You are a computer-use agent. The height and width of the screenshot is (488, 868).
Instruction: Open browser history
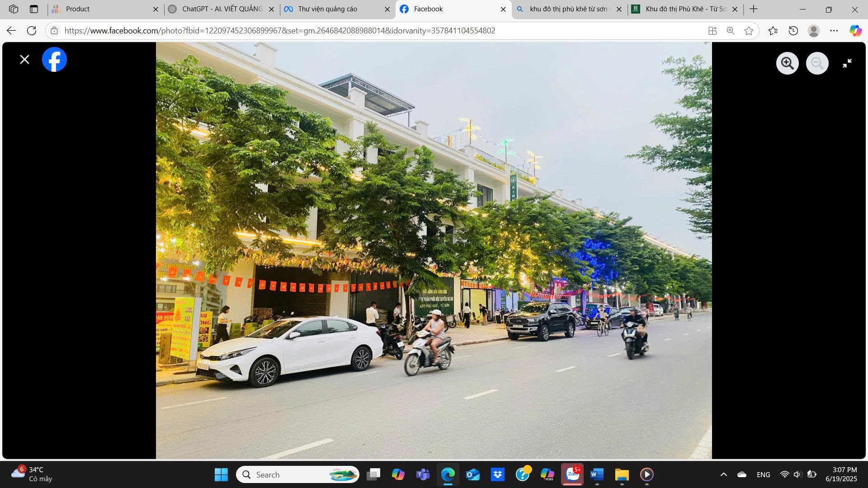click(x=793, y=31)
